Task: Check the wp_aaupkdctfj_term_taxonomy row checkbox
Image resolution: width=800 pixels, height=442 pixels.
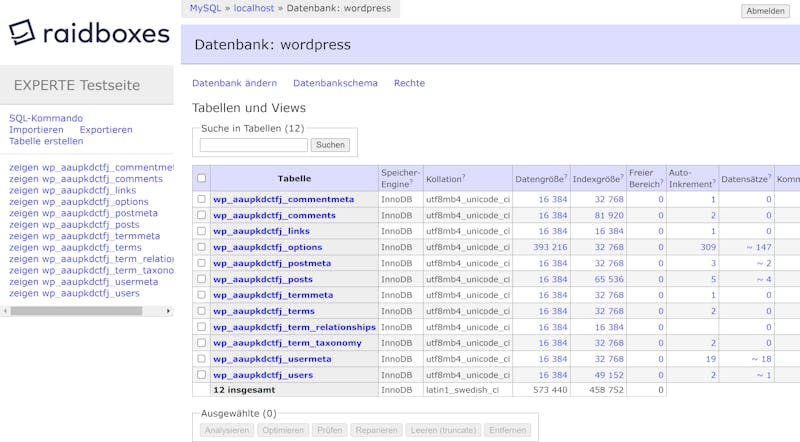Action: [202, 342]
